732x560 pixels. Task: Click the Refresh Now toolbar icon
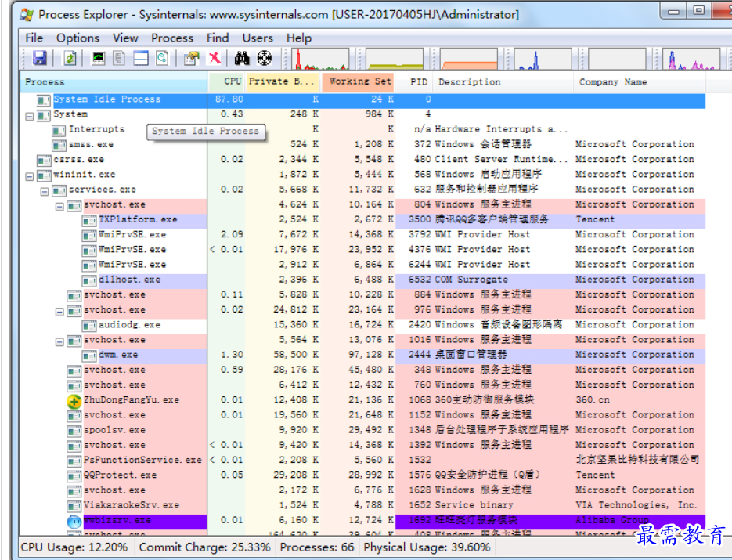click(x=70, y=59)
